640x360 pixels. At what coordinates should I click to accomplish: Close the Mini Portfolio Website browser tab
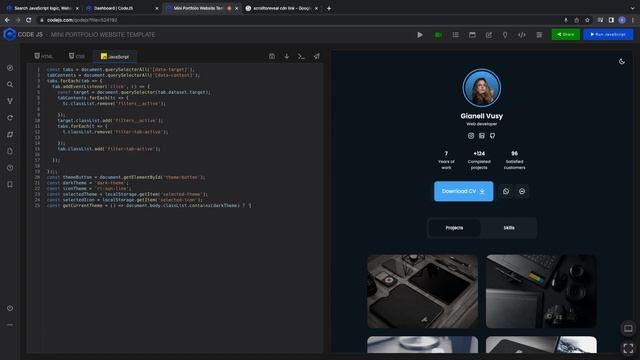(x=236, y=8)
